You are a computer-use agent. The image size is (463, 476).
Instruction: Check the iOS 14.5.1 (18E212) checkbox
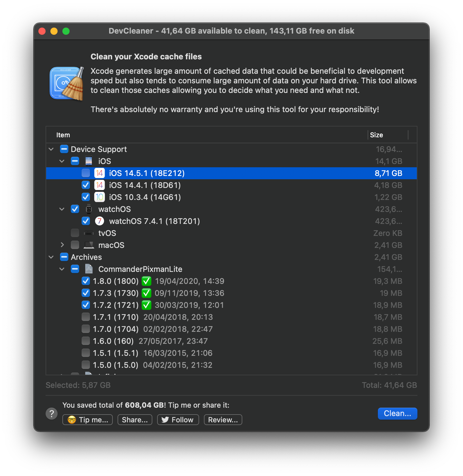coord(86,173)
